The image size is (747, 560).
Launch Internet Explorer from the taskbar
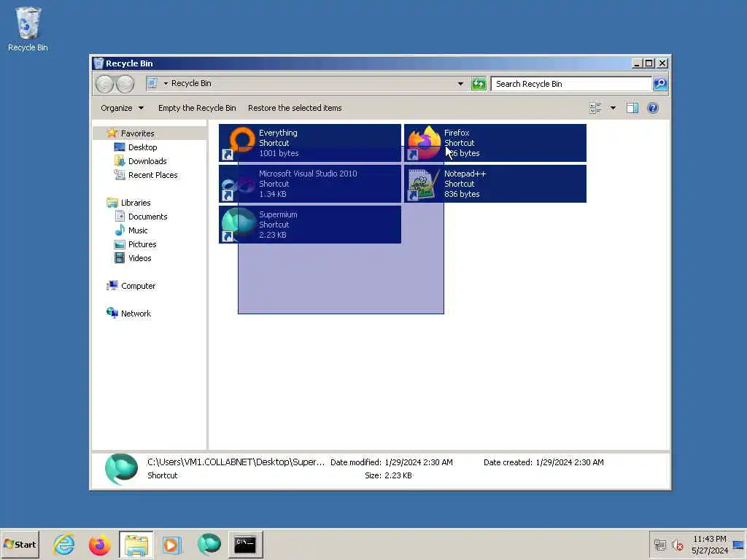[64, 544]
